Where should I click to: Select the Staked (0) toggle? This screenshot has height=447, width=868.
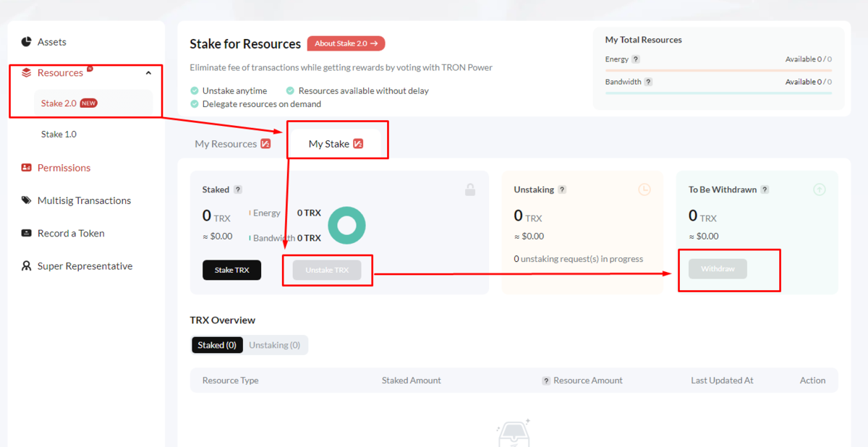pos(217,345)
